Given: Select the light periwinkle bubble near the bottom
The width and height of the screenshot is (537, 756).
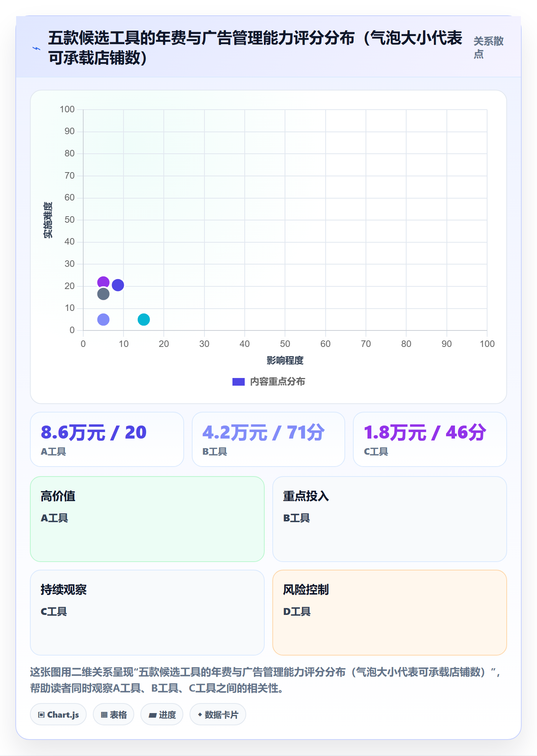Looking at the screenshot, I should 103,319.
